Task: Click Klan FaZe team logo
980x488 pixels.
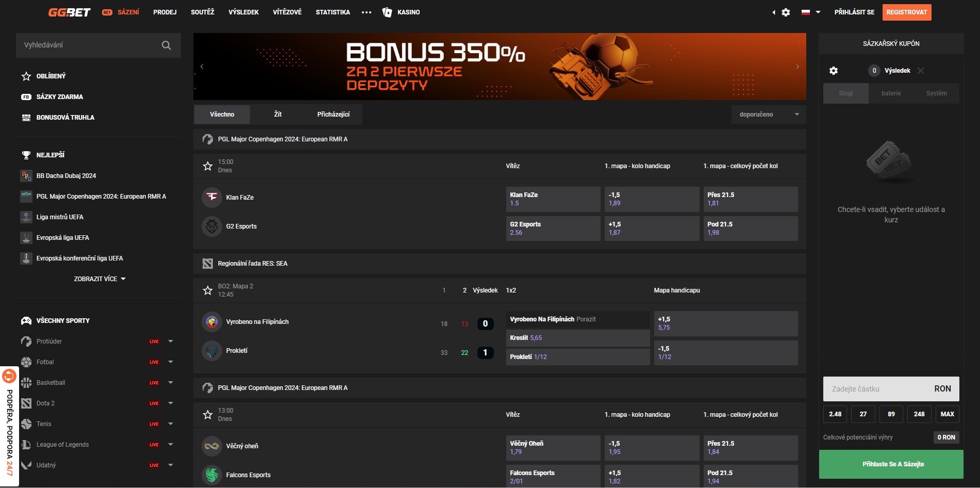Action: [x=211, y=197]
